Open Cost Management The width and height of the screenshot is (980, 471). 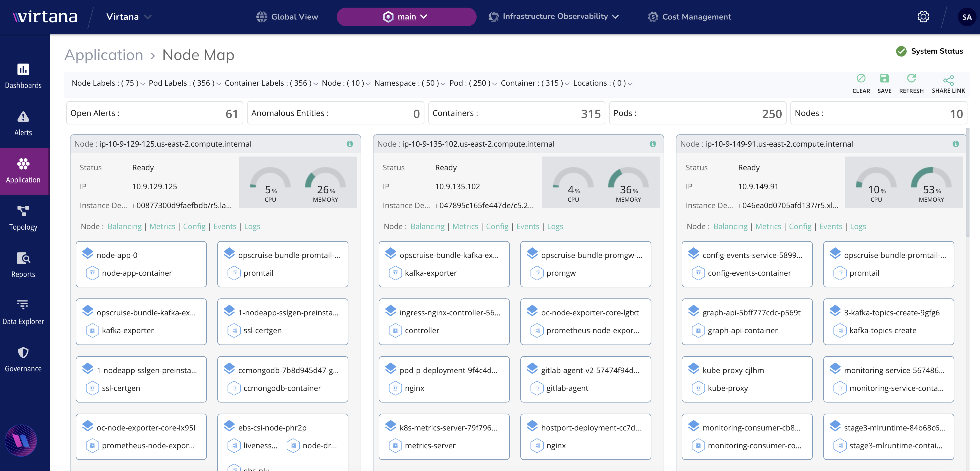(x=689, y=17)
